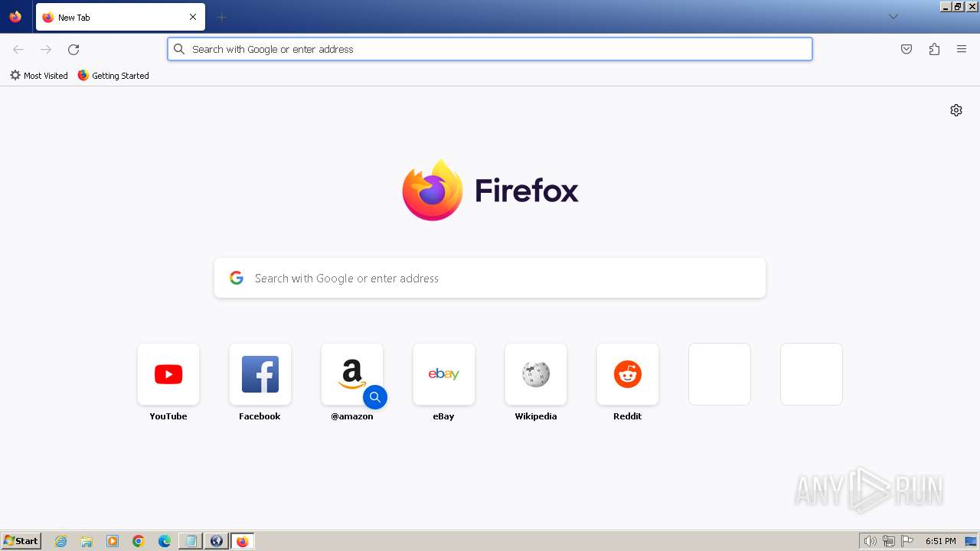The width and height of the screenshot is (980, 551).
Task: Open the Facebook shortcut tile
Action: click(260, 374)
